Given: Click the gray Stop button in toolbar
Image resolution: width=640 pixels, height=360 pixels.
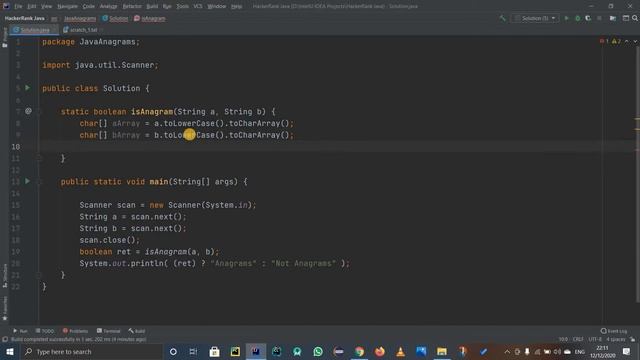Looking at the screenshot, I should [x=599, y=18].
